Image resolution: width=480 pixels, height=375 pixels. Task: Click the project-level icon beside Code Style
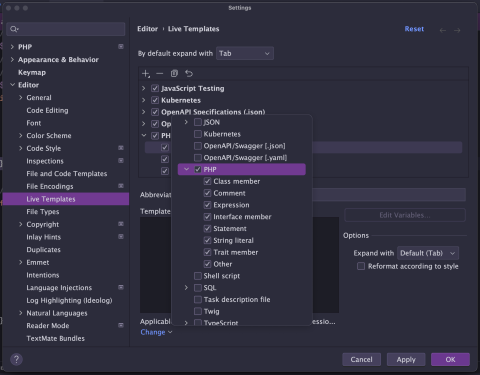coord(121,148)
